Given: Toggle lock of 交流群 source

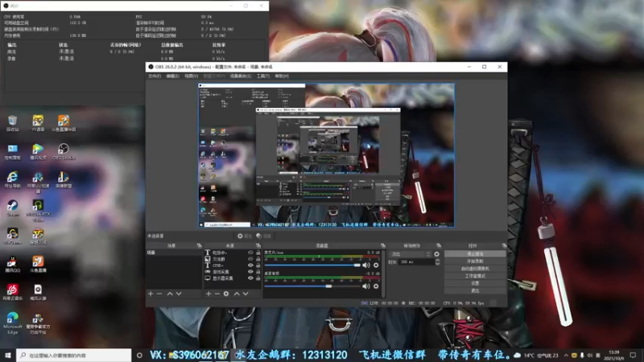Looking at the screenshot, I should 258,259.
